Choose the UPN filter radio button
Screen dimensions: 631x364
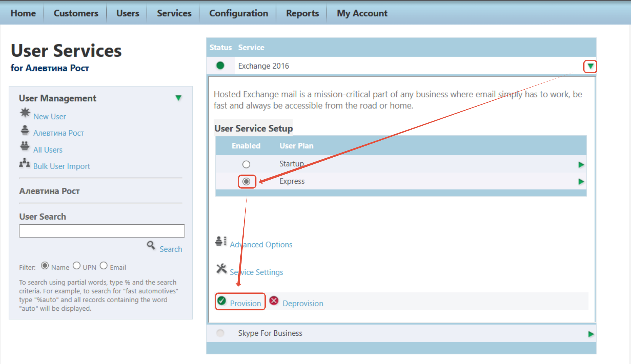click(x=77, y=265)
